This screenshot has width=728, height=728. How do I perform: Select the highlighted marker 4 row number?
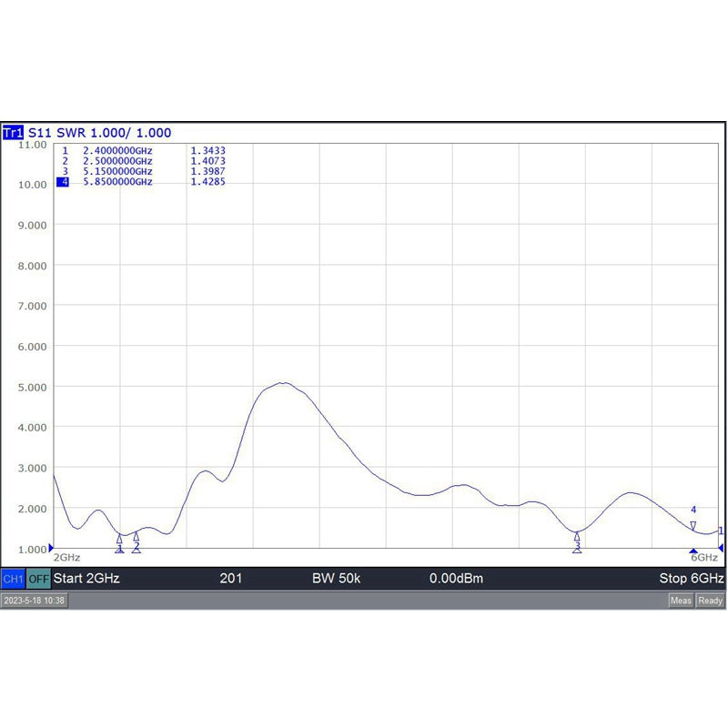coord(65,182)
